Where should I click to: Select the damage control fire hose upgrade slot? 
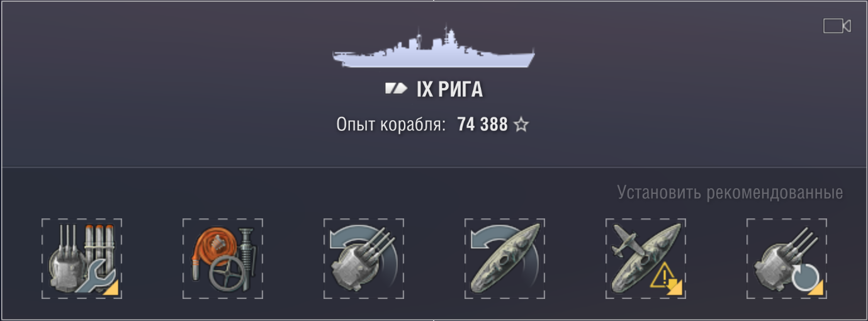(223, 259)
